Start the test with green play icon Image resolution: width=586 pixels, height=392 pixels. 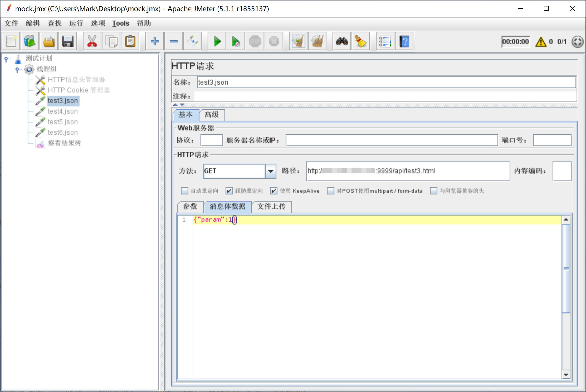click(x=217, y=41)
